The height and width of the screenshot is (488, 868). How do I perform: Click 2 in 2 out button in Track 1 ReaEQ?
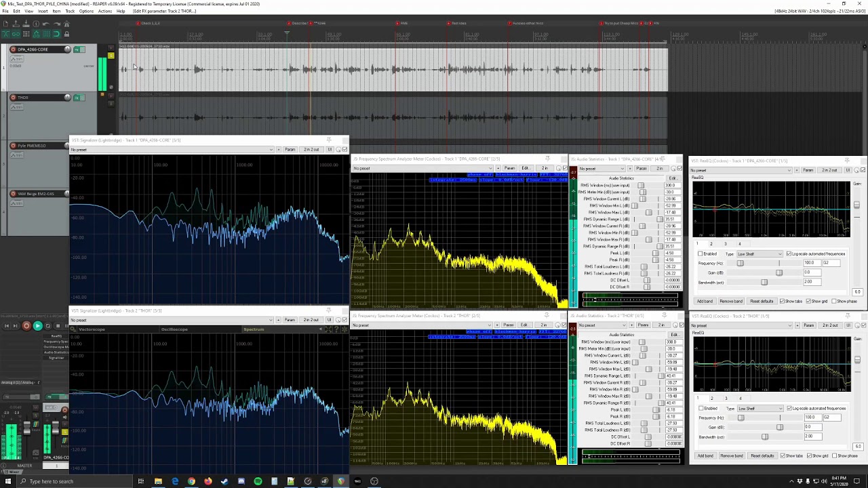[829, 170]
